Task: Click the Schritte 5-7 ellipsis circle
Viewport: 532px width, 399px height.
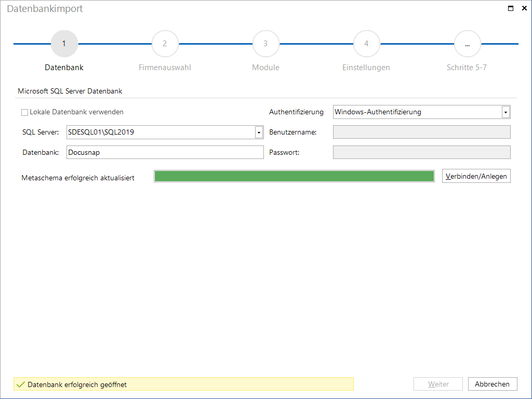Action: pyautogui.click(x=467, y=44)
